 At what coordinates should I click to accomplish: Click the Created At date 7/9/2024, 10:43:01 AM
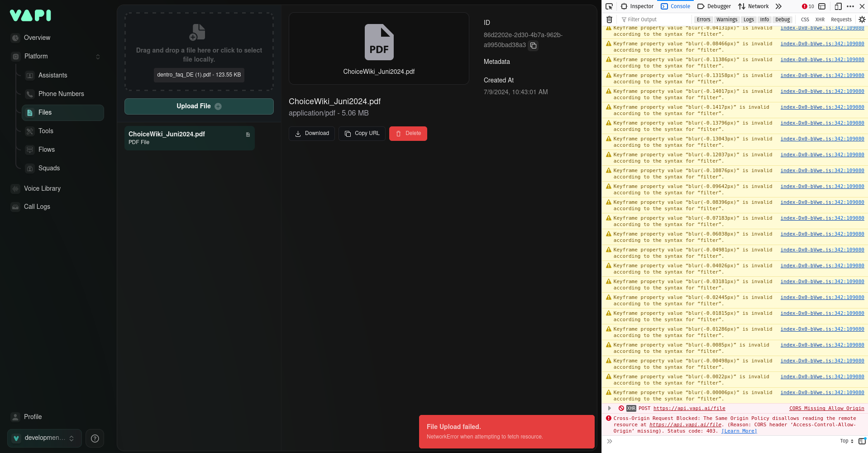(516, 92)
